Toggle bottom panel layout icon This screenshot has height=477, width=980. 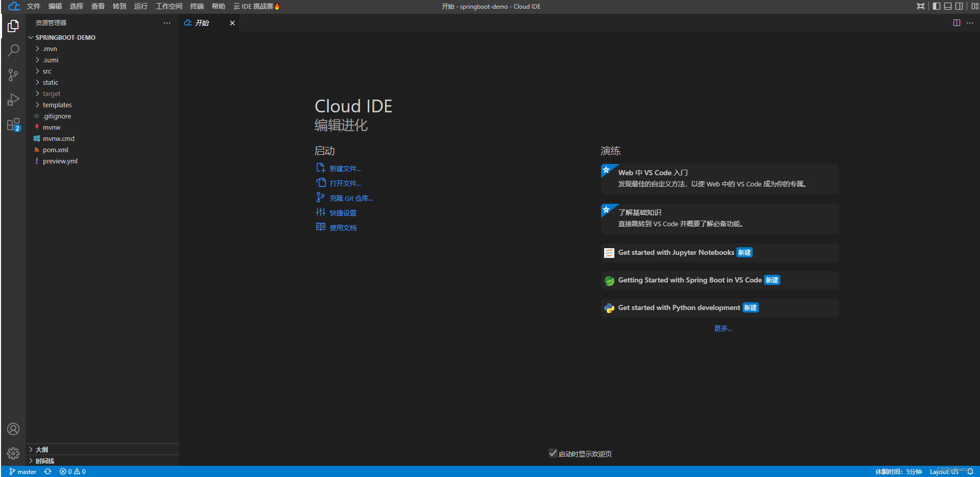948,6
